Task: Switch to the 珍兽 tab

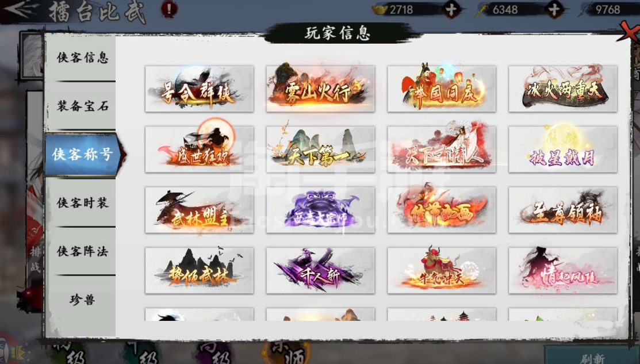Action: coord(82,300)
